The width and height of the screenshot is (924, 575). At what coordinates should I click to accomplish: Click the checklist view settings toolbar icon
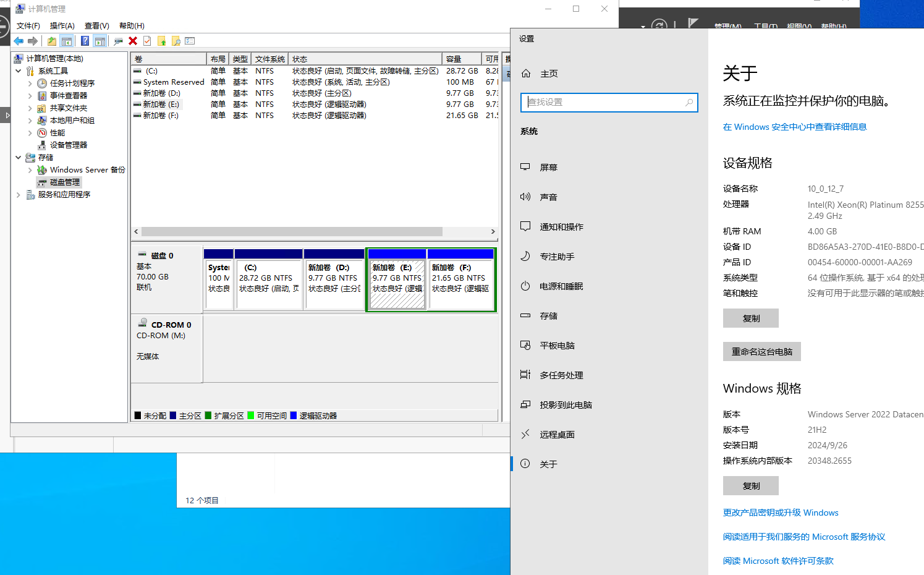(190, 41)
